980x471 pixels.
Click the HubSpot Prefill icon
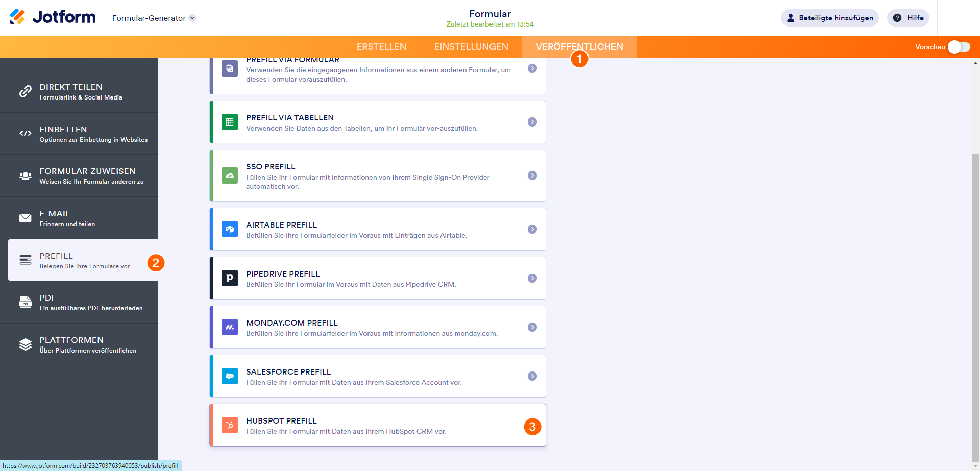(x=230, y=425)
